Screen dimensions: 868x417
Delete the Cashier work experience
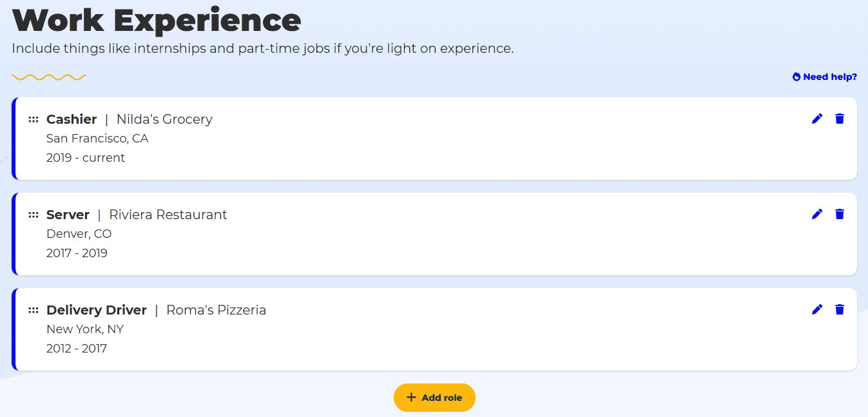click(839, 119)
